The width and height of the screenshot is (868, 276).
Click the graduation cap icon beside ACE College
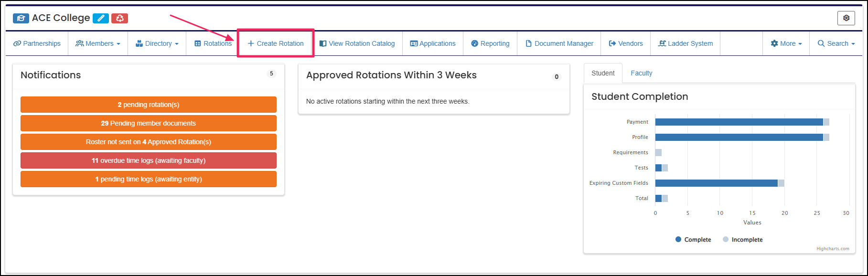coord(21,18)
